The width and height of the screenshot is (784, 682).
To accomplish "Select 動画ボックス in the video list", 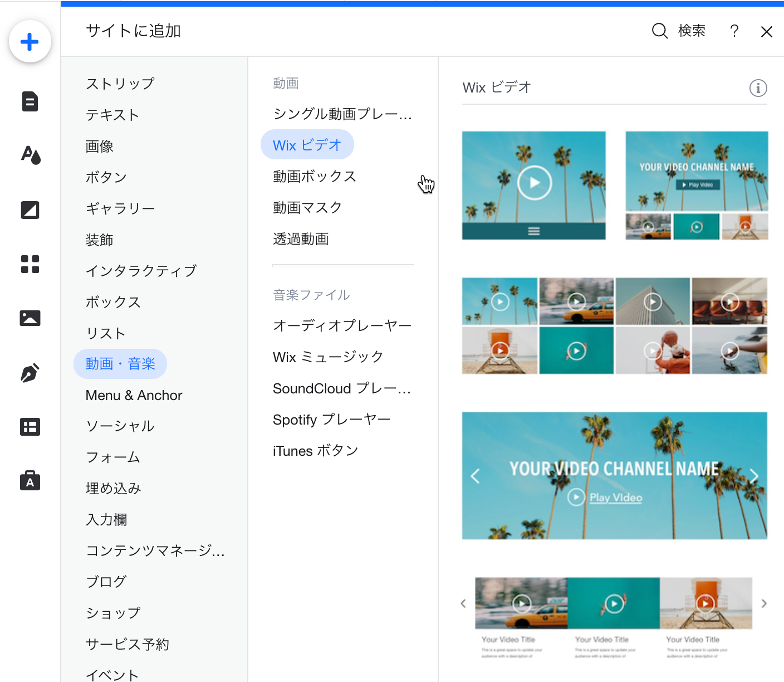I will coord(314,176).
